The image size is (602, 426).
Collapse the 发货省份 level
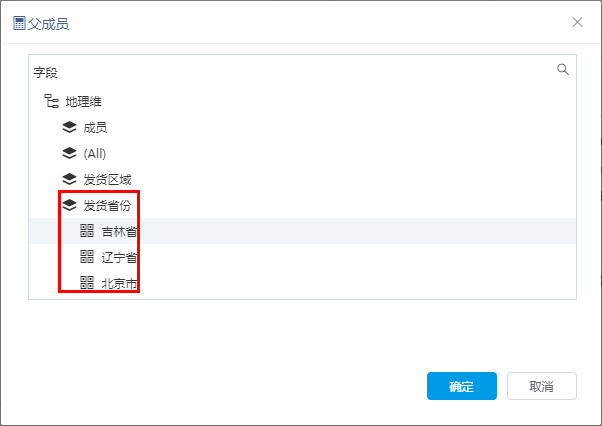point(108,205)
